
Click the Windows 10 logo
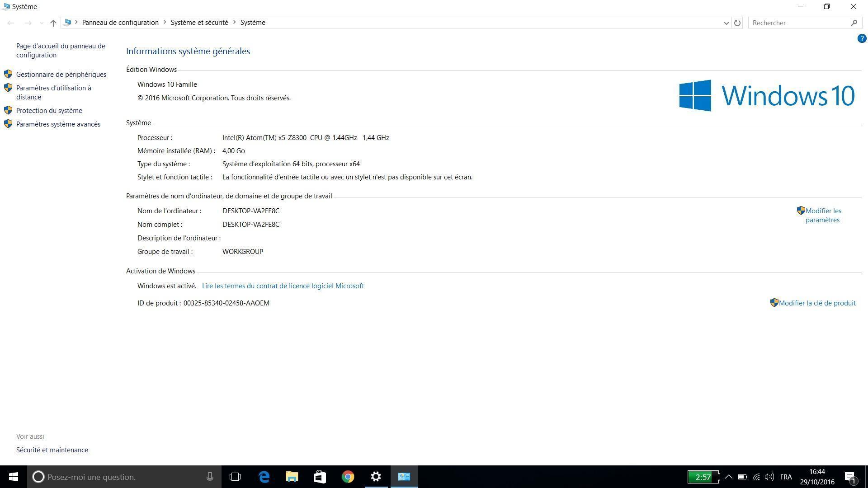coord(767,95)
